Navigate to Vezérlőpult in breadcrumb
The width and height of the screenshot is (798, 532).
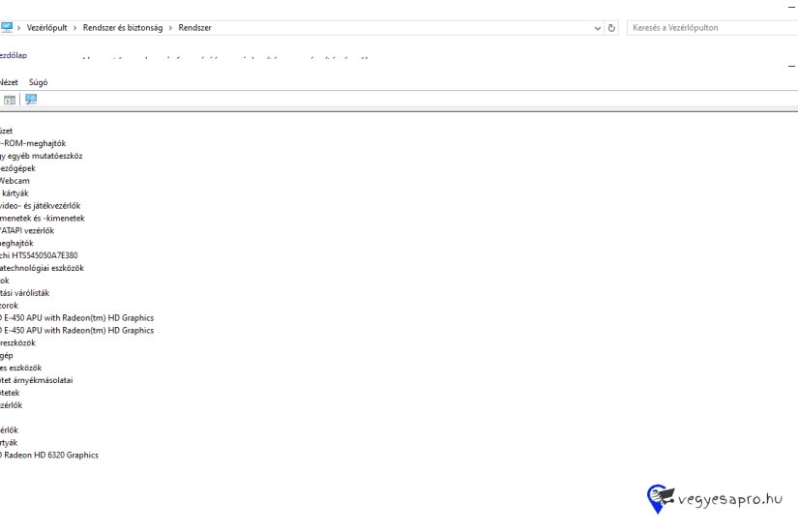46,28
